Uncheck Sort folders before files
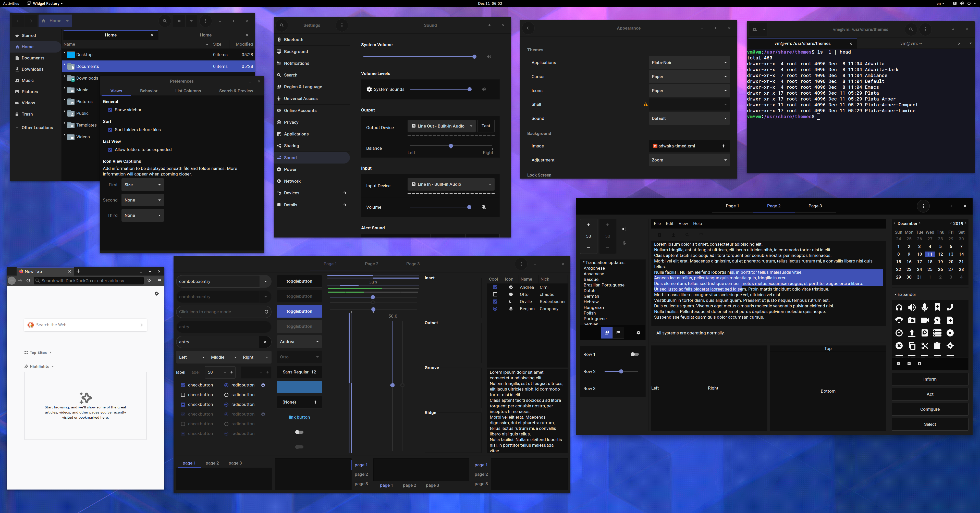The width and height of the screenshot is (980, 513). click(110, 130)
